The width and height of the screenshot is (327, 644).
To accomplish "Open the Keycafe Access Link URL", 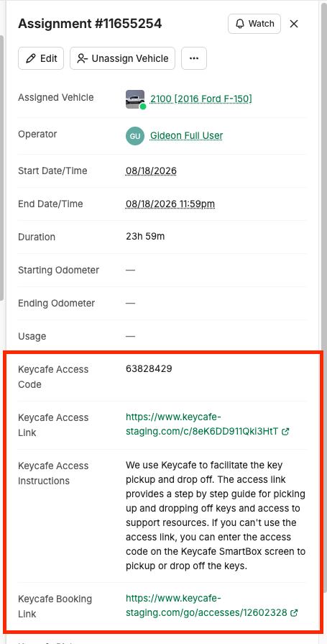I will point(202,425).
